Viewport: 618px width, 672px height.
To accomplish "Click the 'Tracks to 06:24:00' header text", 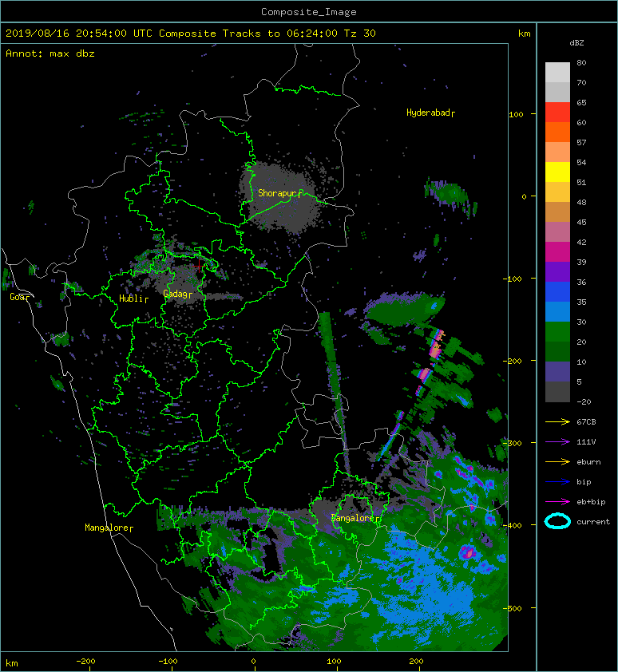I will (280, 34).
